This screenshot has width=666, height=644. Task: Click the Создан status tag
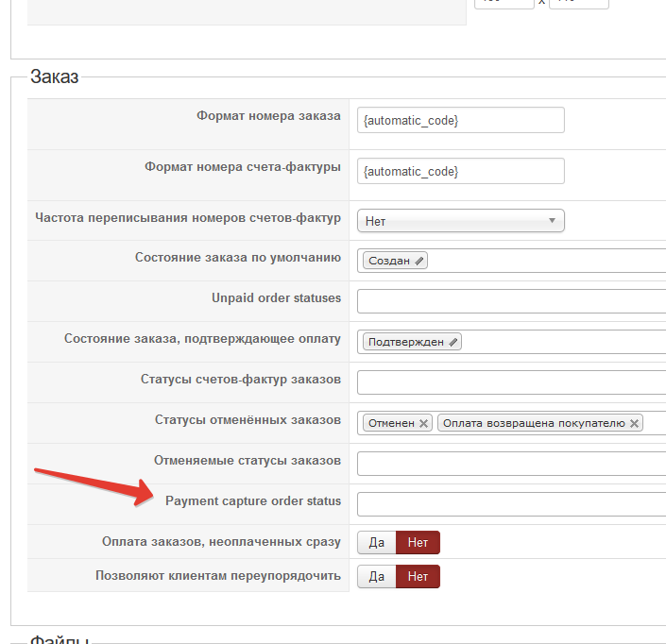[x=388, y=261]
